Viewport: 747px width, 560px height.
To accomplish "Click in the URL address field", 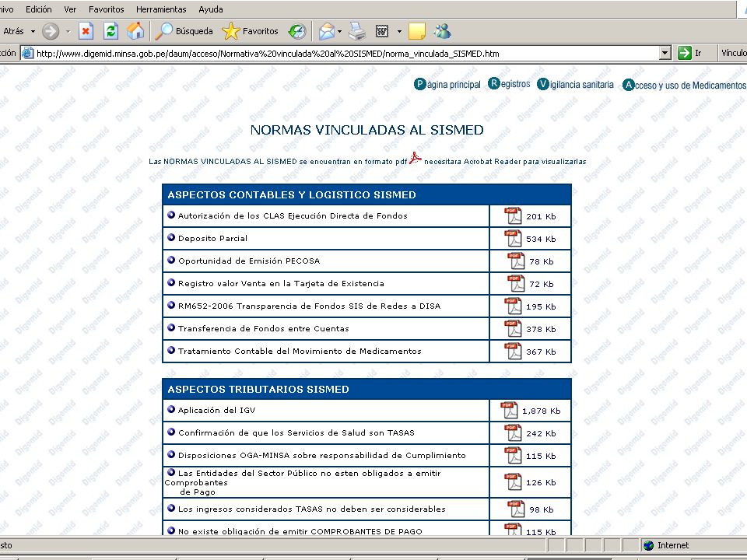I will [347, 54].
